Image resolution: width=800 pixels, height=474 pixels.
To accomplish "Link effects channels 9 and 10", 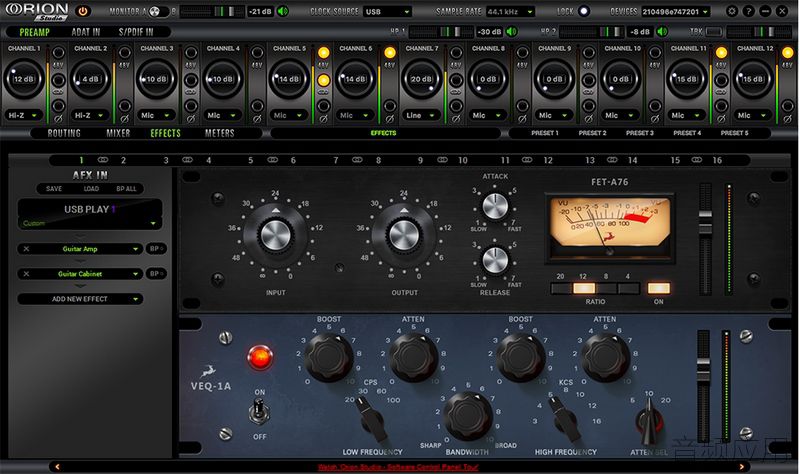I will (x=442, y=160).
